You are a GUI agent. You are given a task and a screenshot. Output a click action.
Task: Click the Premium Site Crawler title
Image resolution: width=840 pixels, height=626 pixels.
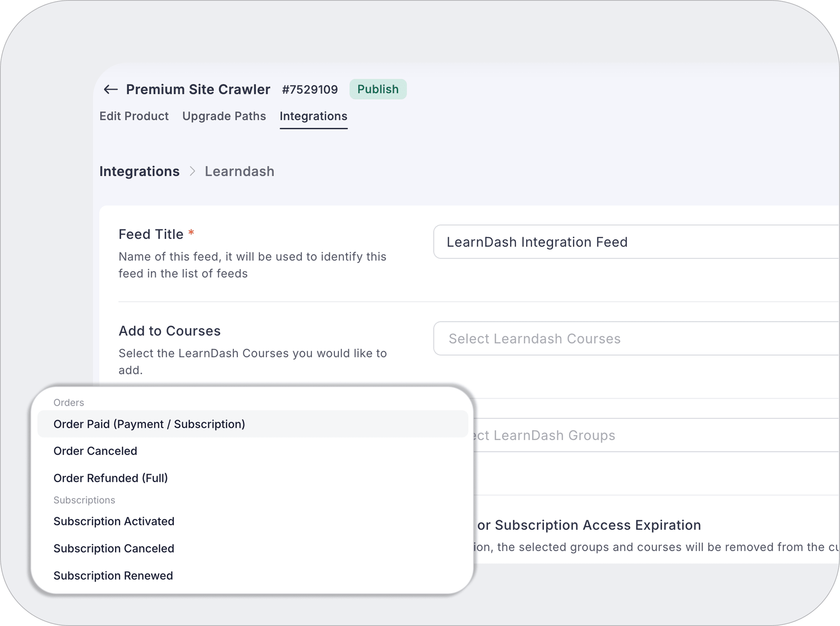tap(198, 89)
